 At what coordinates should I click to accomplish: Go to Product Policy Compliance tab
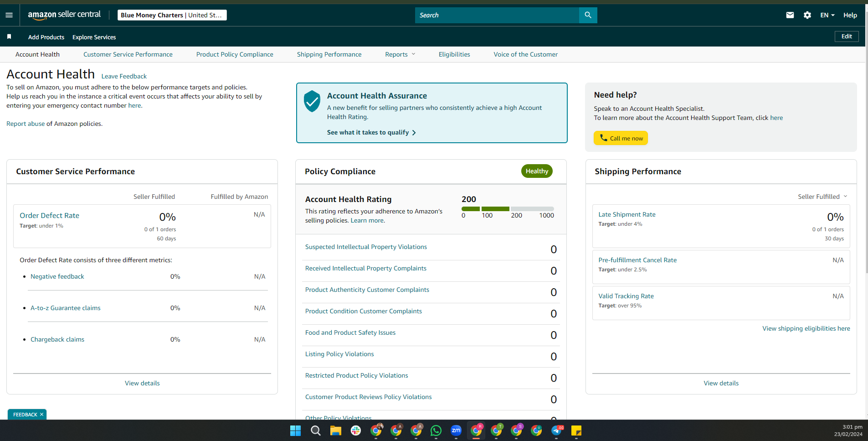coord(235,54)
